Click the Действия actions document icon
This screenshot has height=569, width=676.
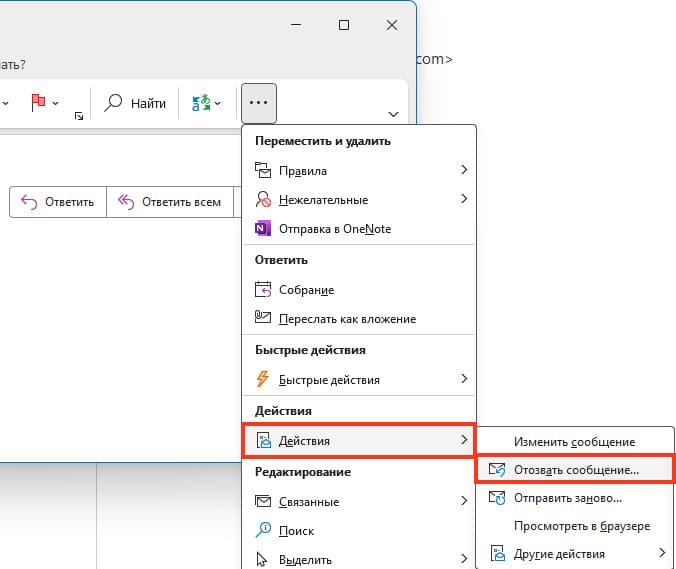[263, 440]
